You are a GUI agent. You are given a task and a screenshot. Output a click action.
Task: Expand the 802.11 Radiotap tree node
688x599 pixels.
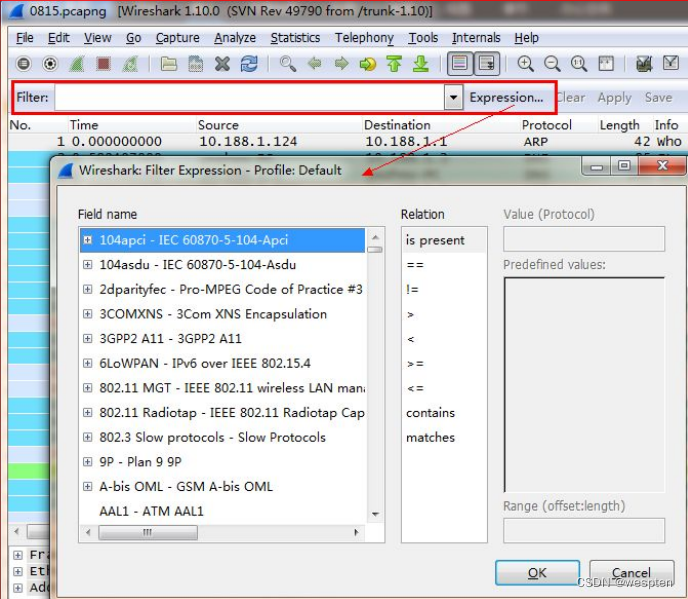(88, 412)
